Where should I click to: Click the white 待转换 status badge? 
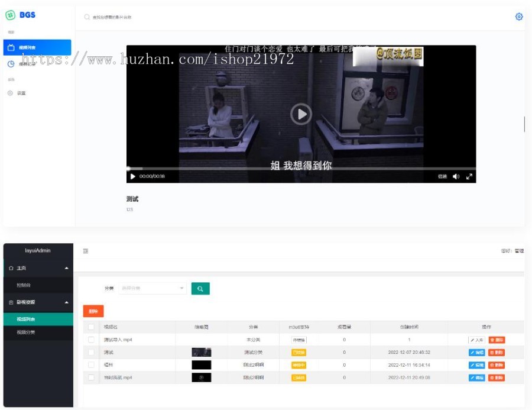click(x=299, y=340)
